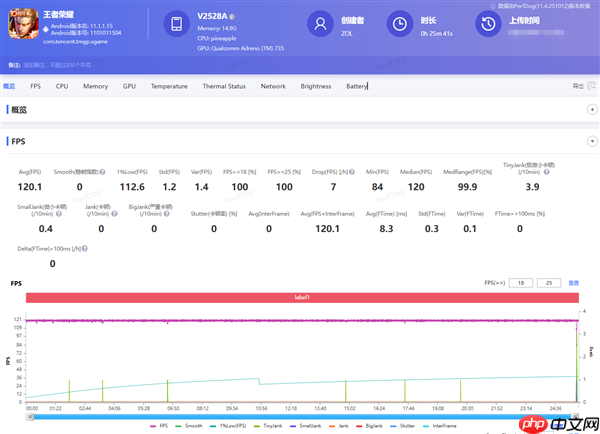
Task: Click the upload time history icon
Action: coord(486,25)
